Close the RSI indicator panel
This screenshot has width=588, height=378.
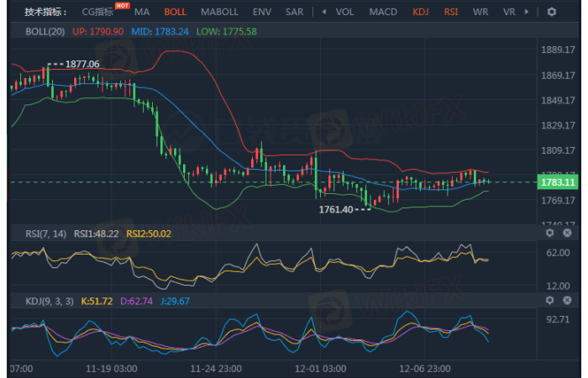pos(567,233)
